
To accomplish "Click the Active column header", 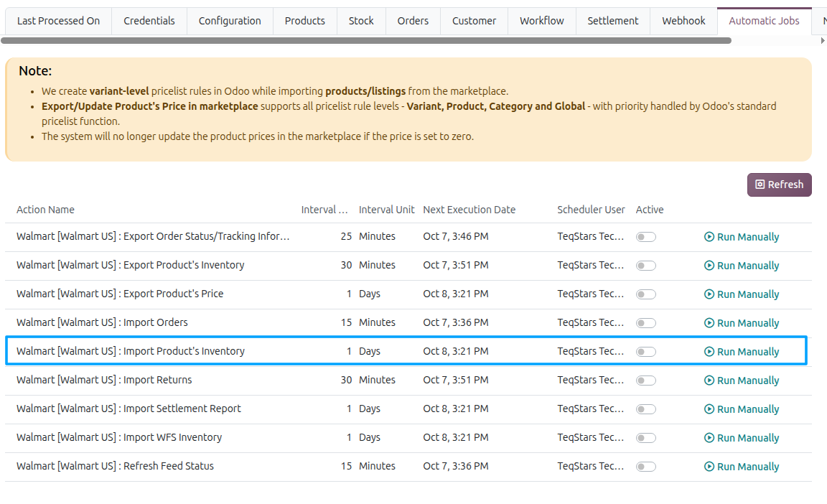I will point(650,210).
